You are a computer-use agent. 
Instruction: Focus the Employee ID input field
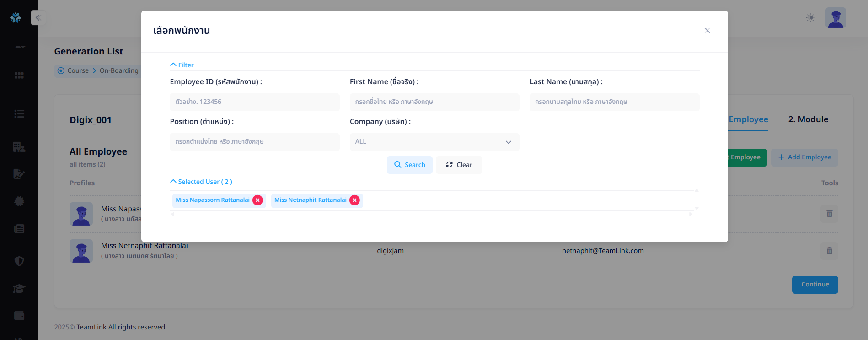coord(254,102)
